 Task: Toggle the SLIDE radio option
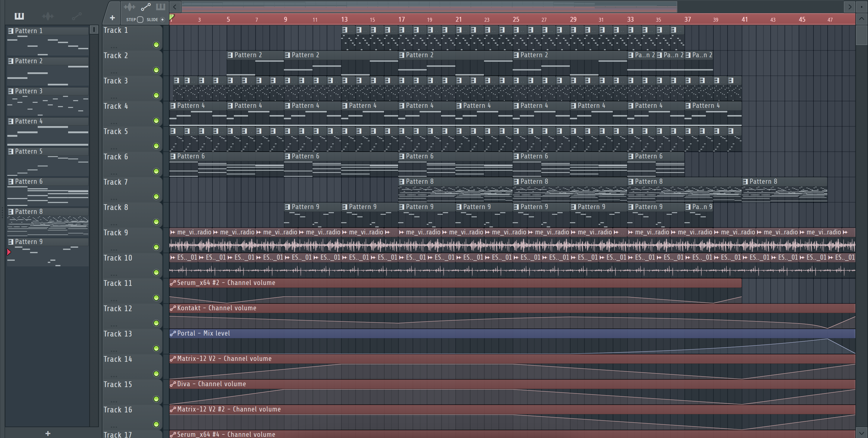[x=162, y=20]
